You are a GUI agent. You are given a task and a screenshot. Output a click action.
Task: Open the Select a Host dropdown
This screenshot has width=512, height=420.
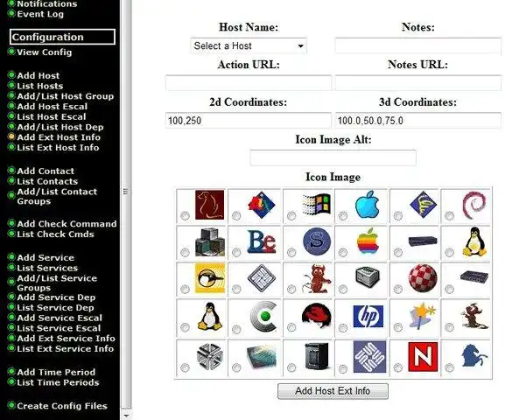[x=249, y=45]
